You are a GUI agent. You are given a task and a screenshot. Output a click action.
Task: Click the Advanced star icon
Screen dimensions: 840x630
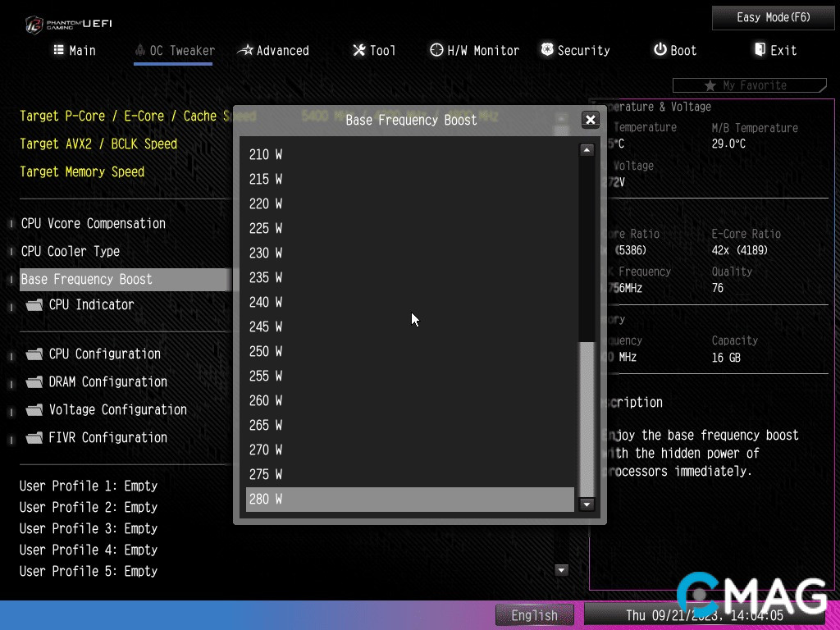245,50
